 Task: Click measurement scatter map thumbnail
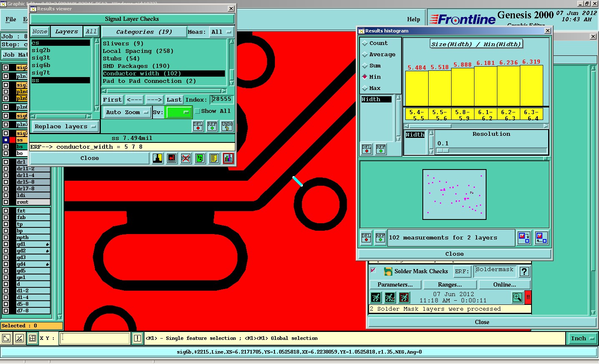pyautogui.click(x=454, y=194)
